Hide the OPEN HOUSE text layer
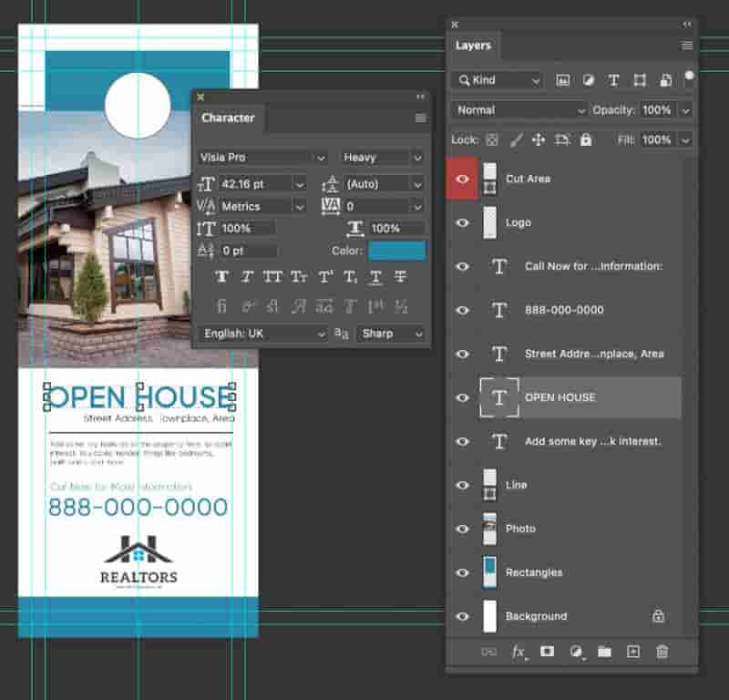Image resolution: width=729 pixels, height=700 pixels. [x=462, y=397]
